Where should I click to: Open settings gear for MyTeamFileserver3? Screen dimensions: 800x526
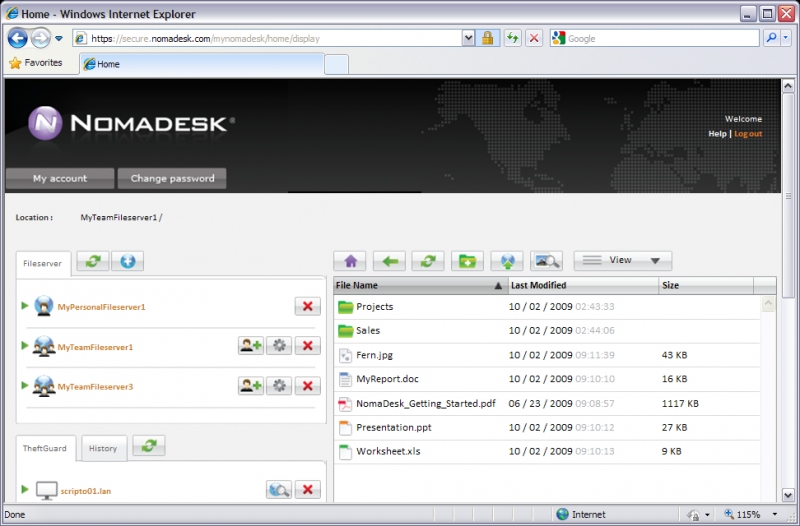[279, 385]
